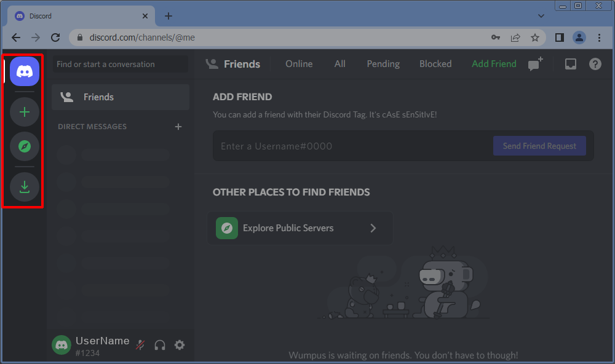Select the Add Friend tab
Viewport: 615px width, 364px height.
coord(494,64)
